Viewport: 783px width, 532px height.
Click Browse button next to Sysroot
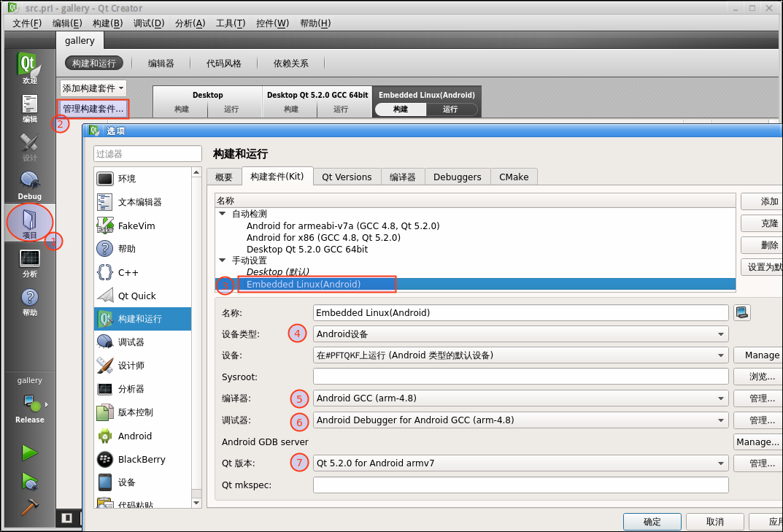coord(759,377)
